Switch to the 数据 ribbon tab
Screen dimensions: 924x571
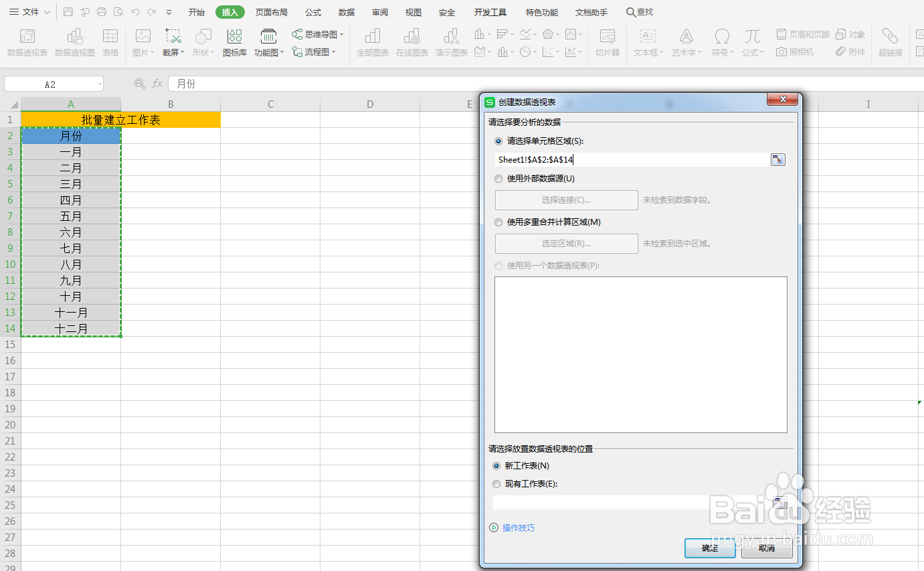[x=347, y=12]
